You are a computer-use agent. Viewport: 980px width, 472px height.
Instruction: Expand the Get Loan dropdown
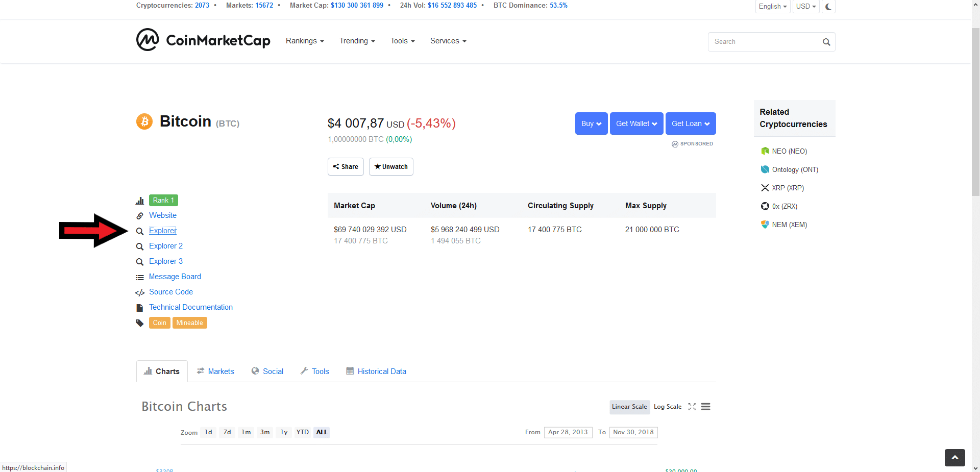coord(691,123)
